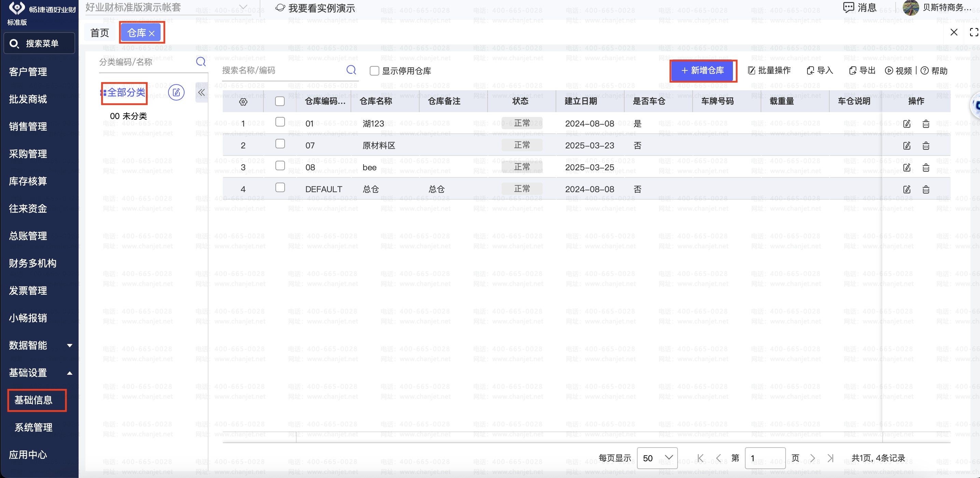The height and width of the screenshot is (478, 980).
Task: Select 基础信息 submenu item
Action: pos(33,400)
